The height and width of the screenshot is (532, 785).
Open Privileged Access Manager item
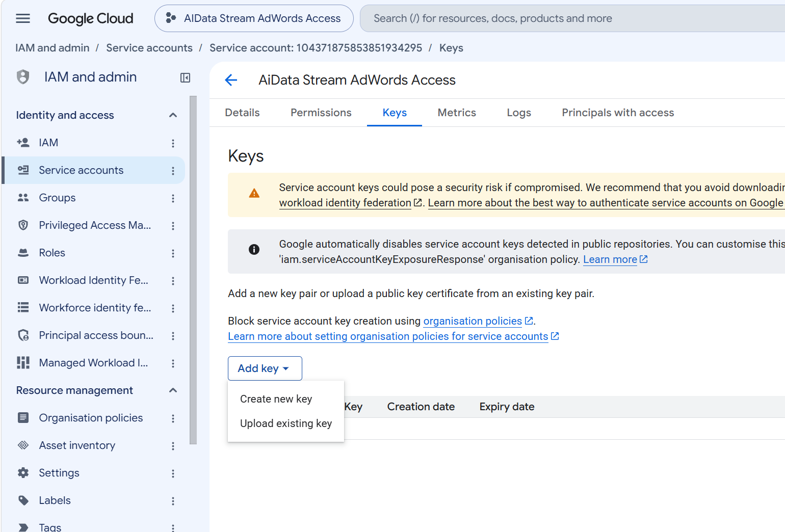[95, 225]
